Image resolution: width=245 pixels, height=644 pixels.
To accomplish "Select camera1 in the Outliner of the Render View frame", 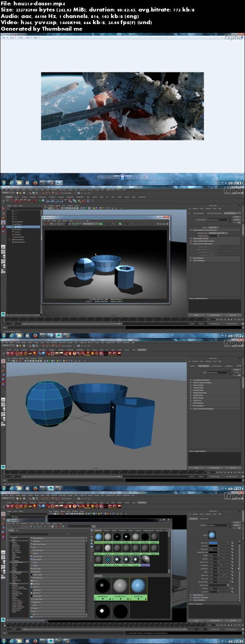I will (17, 232).
